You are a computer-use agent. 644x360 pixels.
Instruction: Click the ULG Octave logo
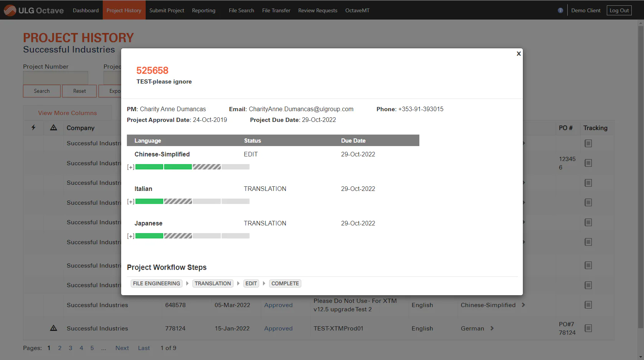coord(34,10)
